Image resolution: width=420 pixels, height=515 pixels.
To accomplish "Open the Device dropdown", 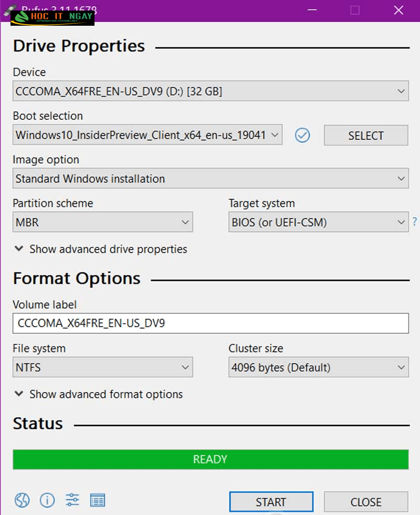I will 211,91.
